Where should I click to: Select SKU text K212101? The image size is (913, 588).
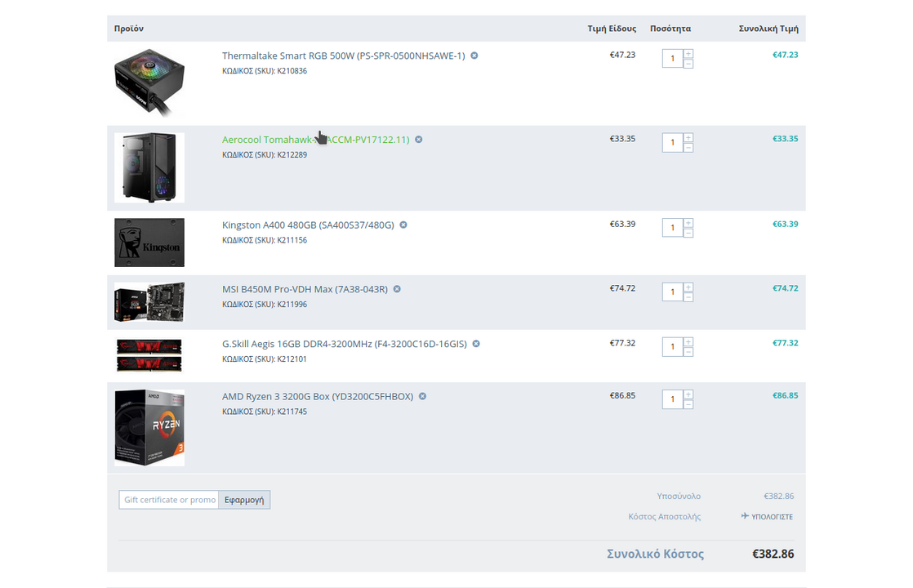(292, 359)
